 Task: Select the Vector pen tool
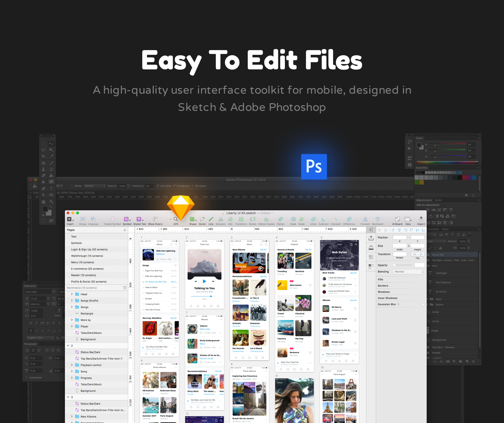click(202, 219)
